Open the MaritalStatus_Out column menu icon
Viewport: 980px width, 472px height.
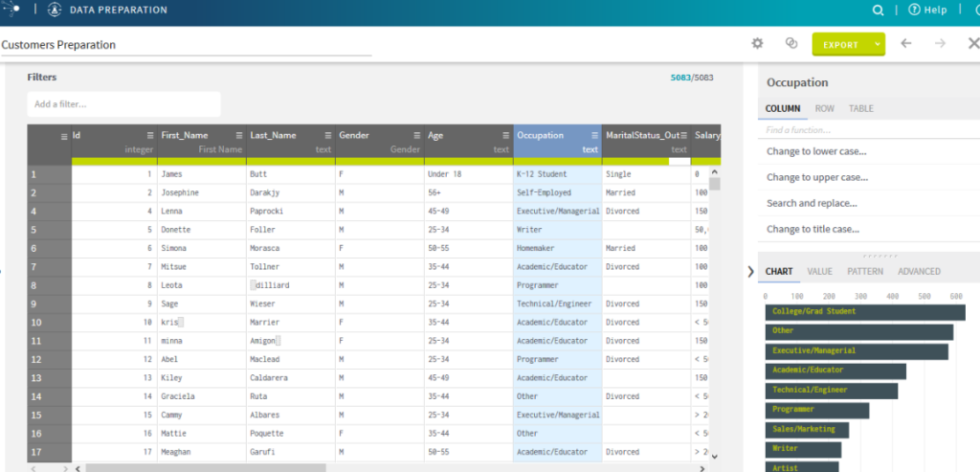683,135
